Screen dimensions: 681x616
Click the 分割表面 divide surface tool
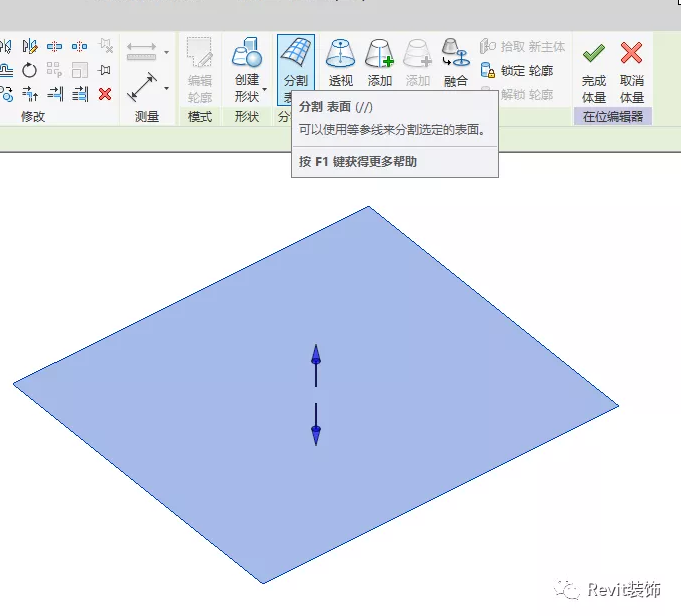(296, 70)
